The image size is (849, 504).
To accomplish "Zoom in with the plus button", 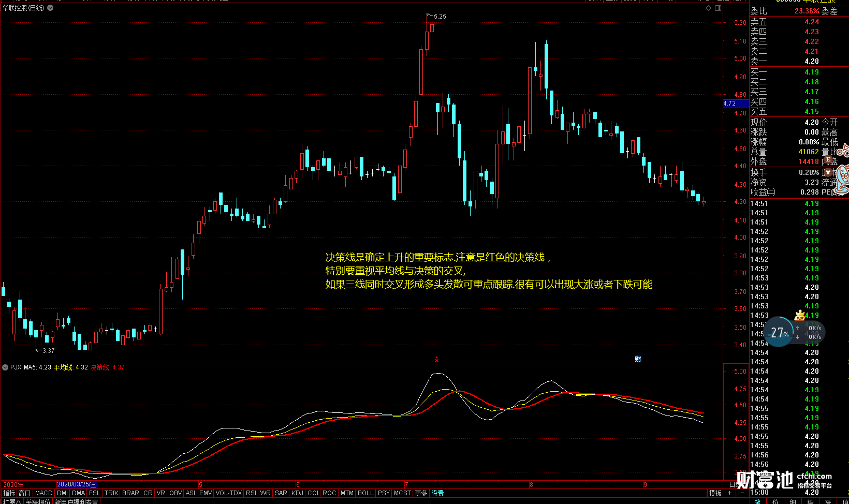I will [x=729, y=493].
